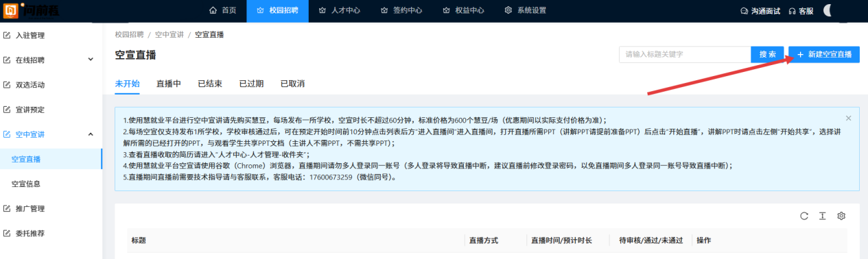868x259 pixels.
Task: Open the 首页 navigation tab
Action: click(222, 11)
